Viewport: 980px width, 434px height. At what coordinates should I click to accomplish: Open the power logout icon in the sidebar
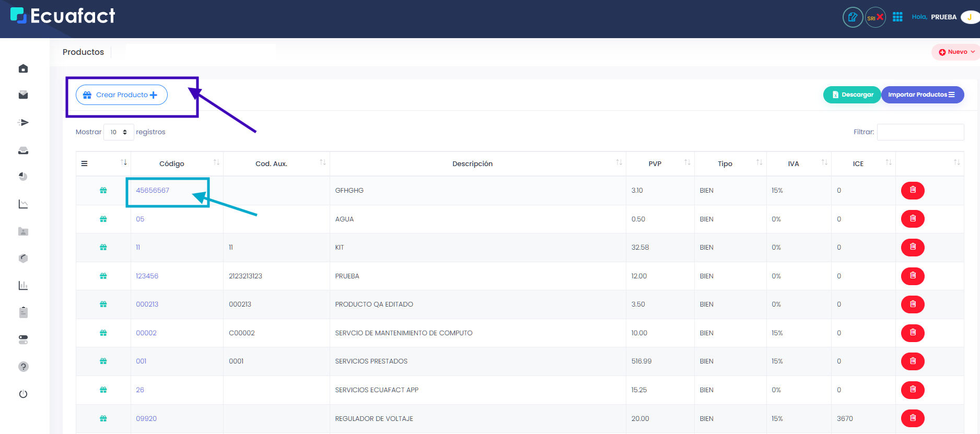[23, 394]
